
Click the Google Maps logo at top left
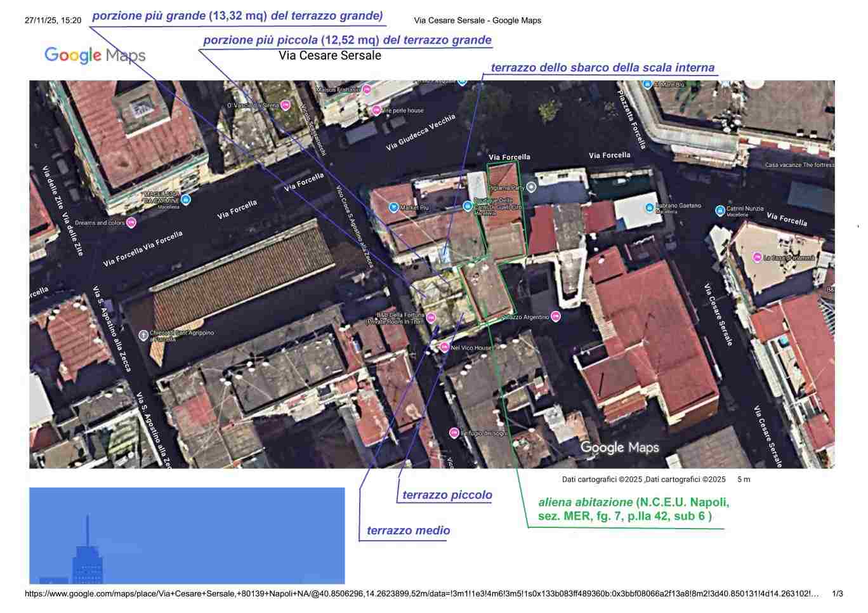[95, 55]
